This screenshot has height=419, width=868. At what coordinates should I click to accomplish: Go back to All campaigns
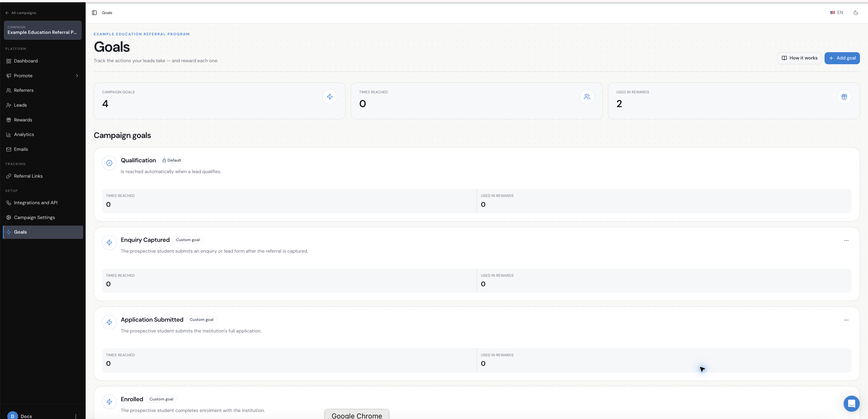point(21,13)
